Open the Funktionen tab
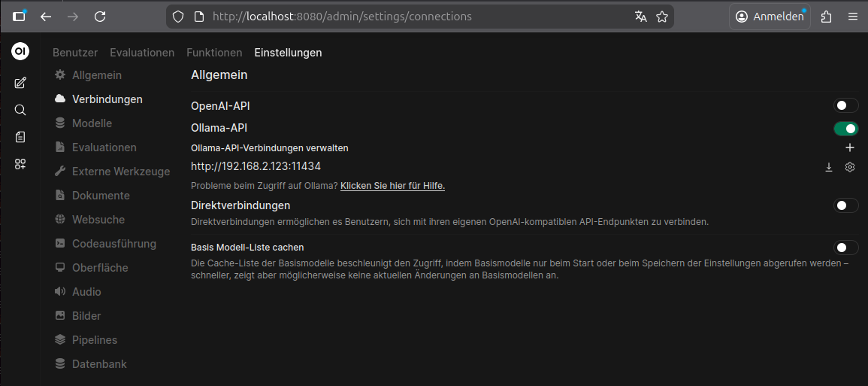Viewport: 868px width, 386px height. pyautogui.click(x=214, y=53)
